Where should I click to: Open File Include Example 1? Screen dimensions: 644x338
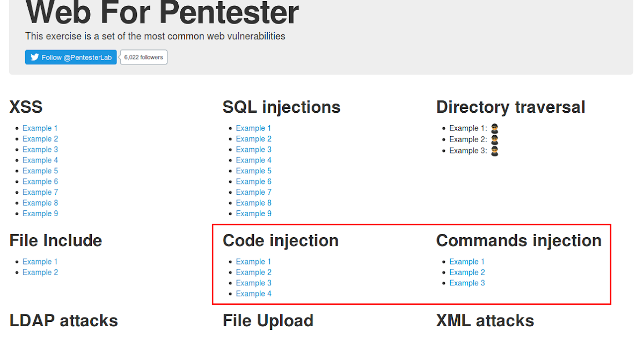(x=40, y=261)
